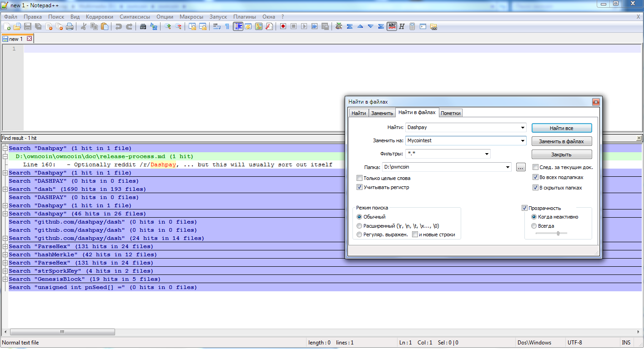644x349 pixels.
Task: Click the 'Line 160' search hit row
Action: click(x=325, y=165)
